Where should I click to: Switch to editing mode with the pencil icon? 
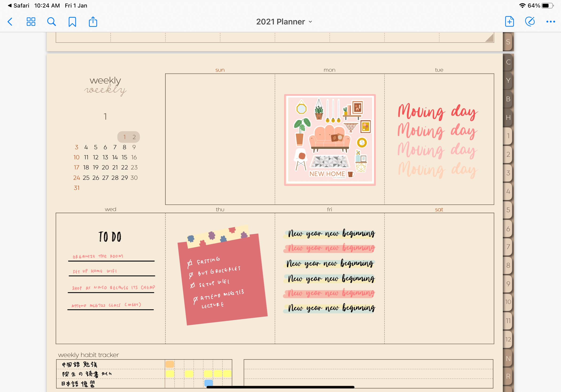530,22
